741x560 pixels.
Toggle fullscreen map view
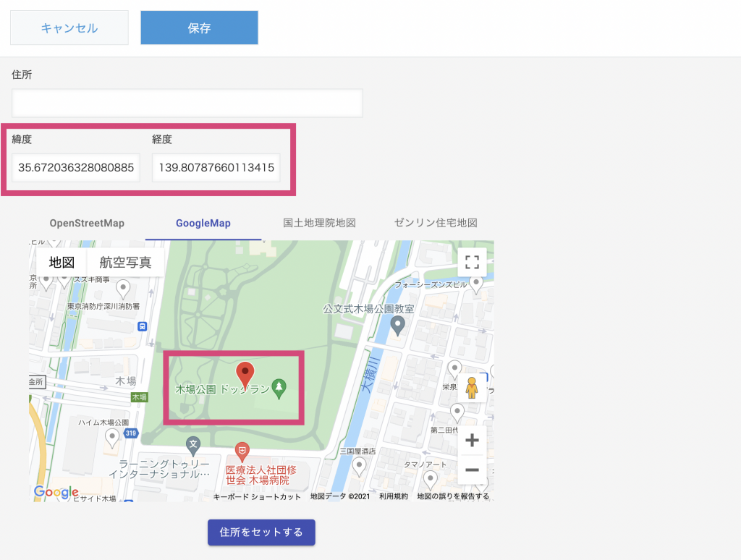(x=472, y=263)
